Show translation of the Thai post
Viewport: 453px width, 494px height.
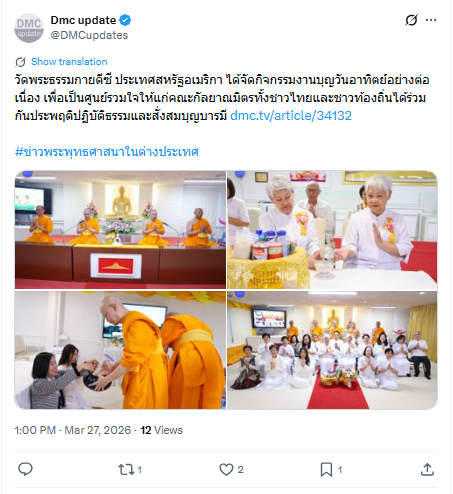pyautogui.click(x=69, y=62)
